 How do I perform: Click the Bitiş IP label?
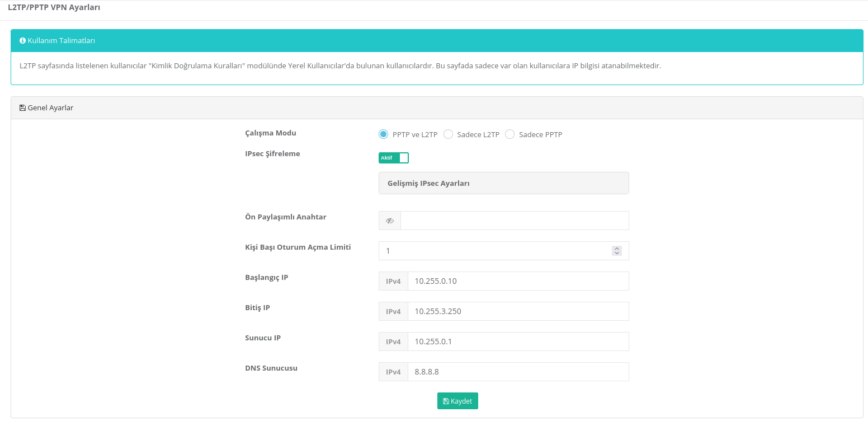(257, 308)
